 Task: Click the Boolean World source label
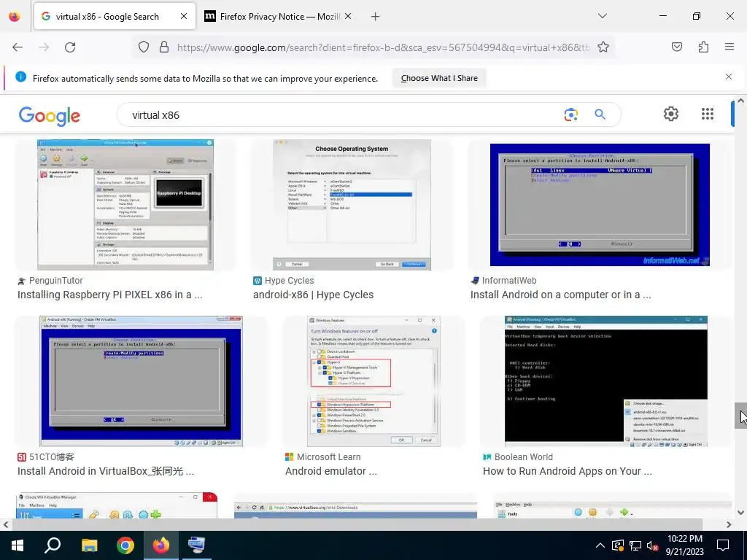[524, 457]
